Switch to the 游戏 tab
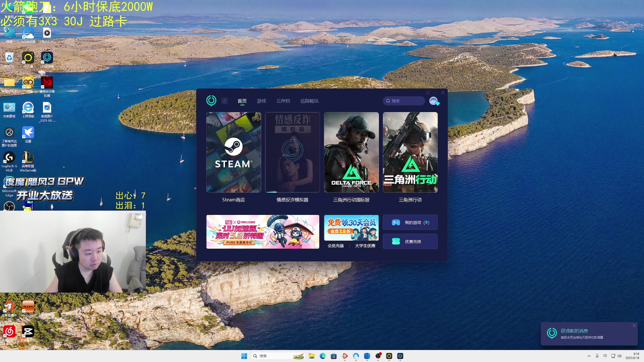The image size is (644, 362). click(x=261, y=101)
